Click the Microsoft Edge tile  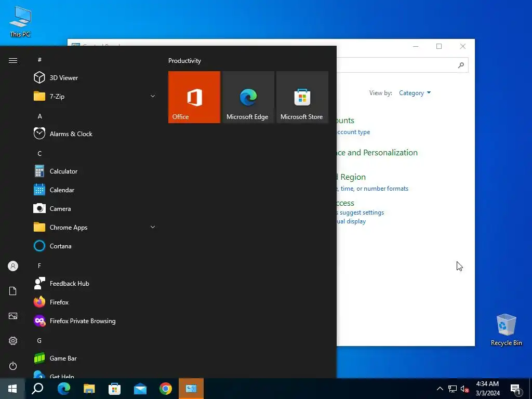pyautogui.click(x=248, y=97)
